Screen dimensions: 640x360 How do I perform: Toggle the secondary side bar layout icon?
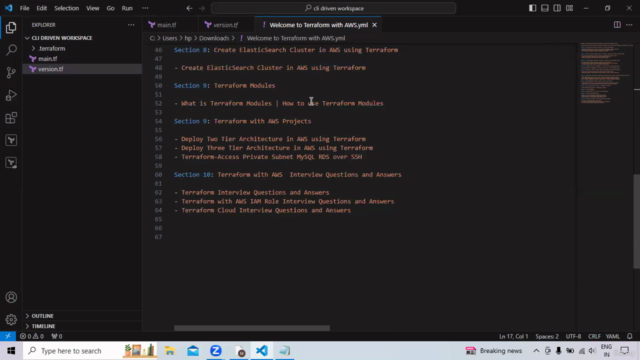[x=557, y=8]
